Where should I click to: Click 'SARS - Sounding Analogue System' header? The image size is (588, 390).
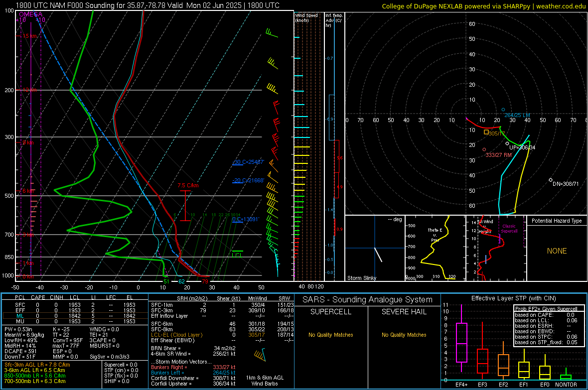pos(368,300)
